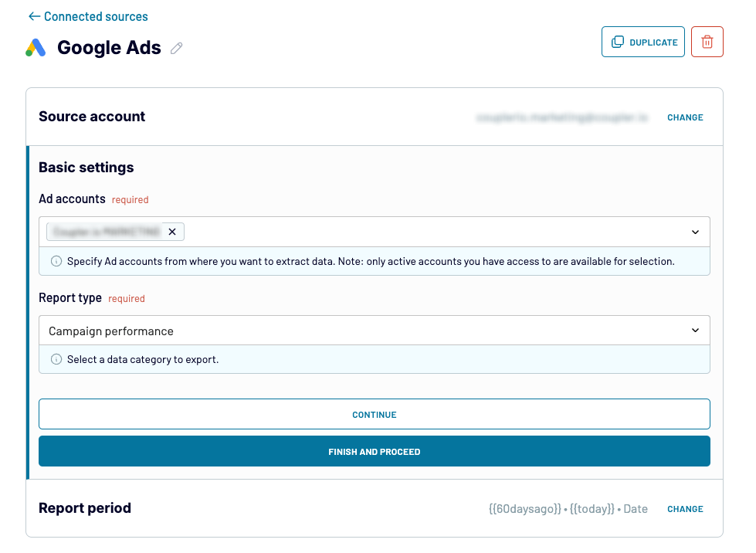Click the Report type field label
This screenshot has width=756, height=553.
tap(70, 298)
